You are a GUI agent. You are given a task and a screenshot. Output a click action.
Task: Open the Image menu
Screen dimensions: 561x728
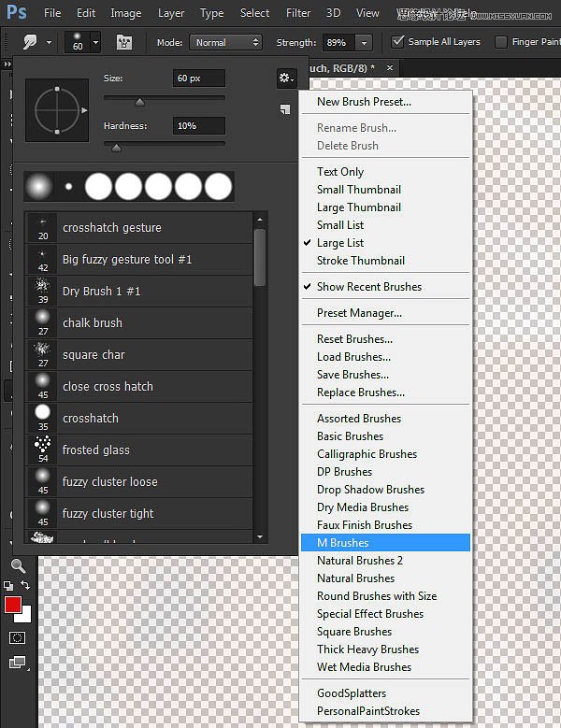coord(126,13)
